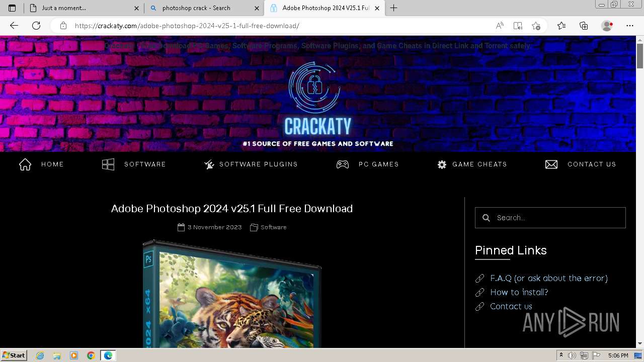Viewport: 644px width, 362px height.
Task: Open 'Contact us' pinned link
Action: [x=511, y=306]
